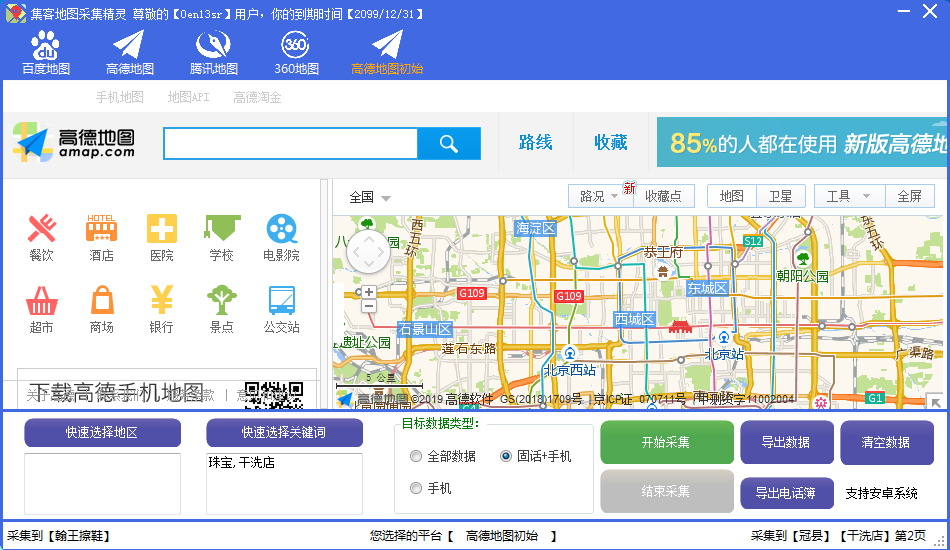Open the 手机地图 menu item

coord(119,97)
